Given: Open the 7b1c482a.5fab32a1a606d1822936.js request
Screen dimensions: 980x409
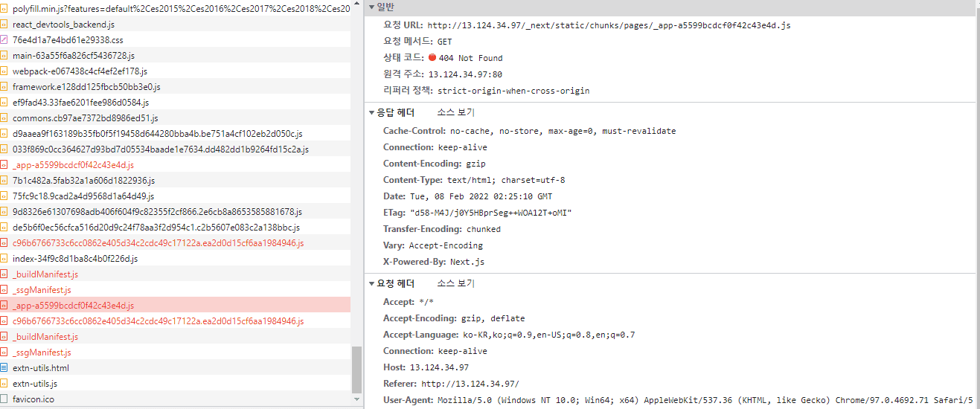Looking at the screenshot, I should click(x=83, y=181).
